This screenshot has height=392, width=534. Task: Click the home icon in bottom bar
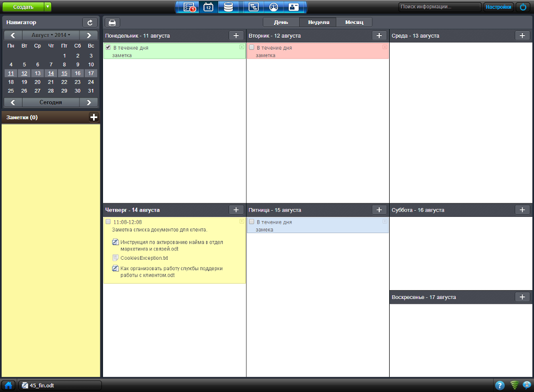[x=8, y=385]
